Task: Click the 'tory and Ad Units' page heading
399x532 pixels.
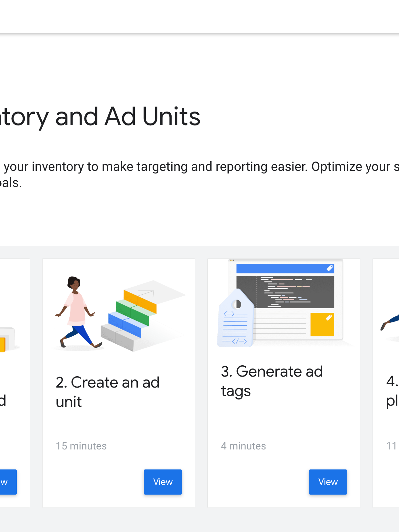Action: tap(100, 117)
